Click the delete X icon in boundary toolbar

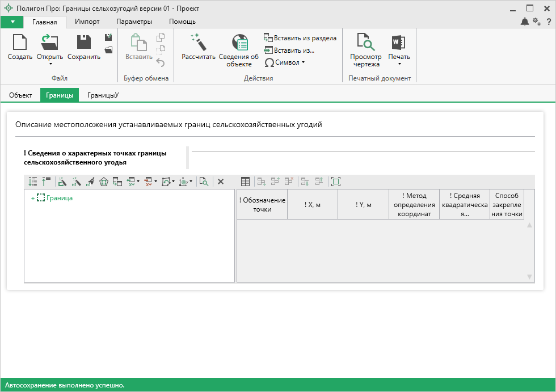pyautogui.click(x=221, y=182)
